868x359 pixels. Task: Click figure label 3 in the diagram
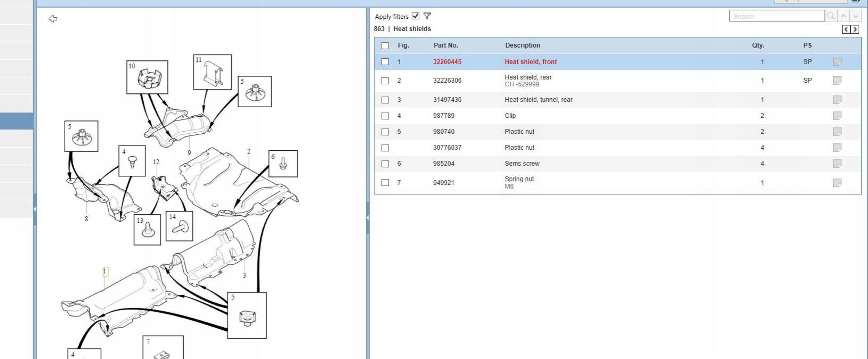[244, 275]
